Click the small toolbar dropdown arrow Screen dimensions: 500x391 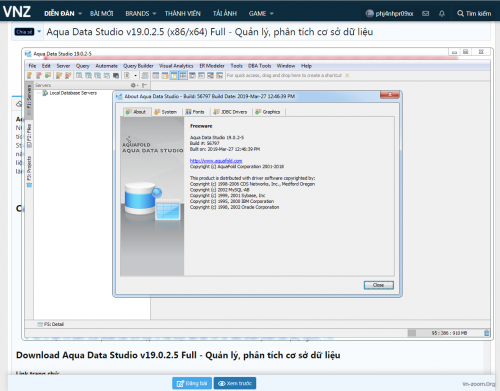point(135,76)
